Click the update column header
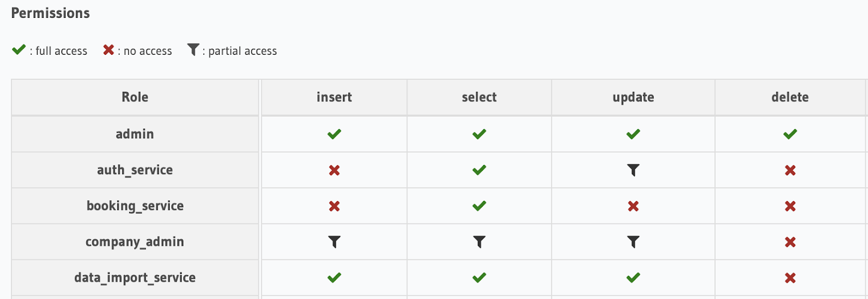Screen dimensions: 868x299 pos(633,97)
